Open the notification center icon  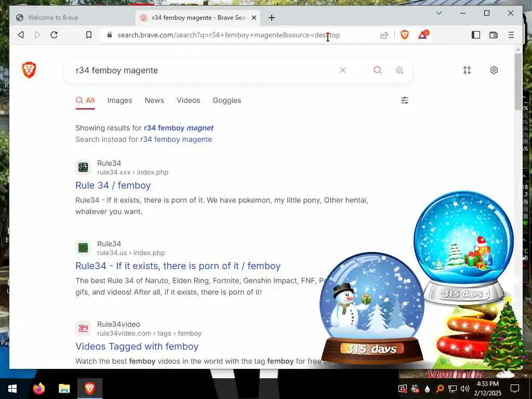515,389
